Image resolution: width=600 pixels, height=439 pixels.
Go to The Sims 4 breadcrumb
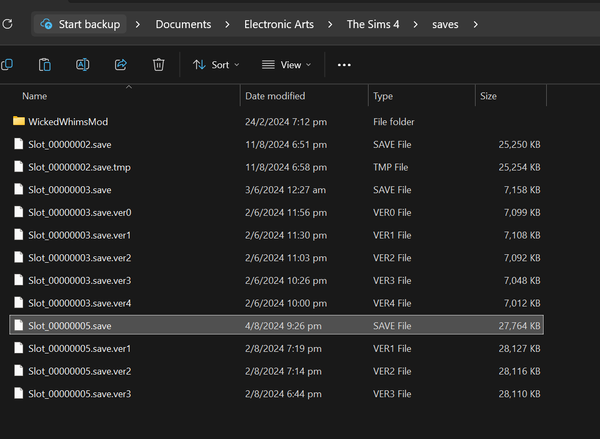click(373, 24)
